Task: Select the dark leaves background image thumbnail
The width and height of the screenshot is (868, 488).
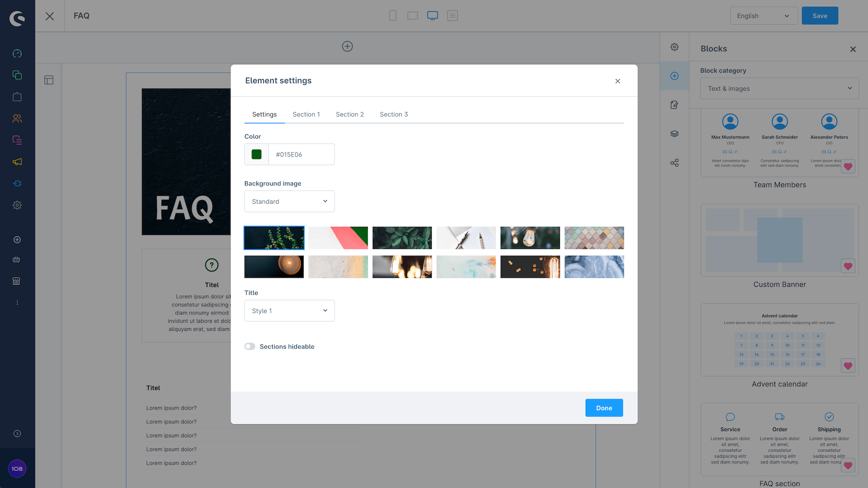Action: point(402,237)
